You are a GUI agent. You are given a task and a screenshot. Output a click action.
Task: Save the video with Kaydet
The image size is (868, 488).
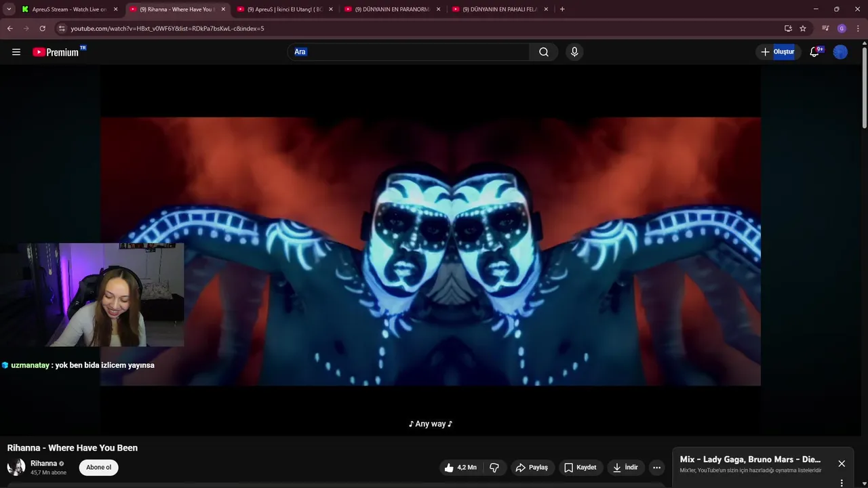[x=580, y=468]
